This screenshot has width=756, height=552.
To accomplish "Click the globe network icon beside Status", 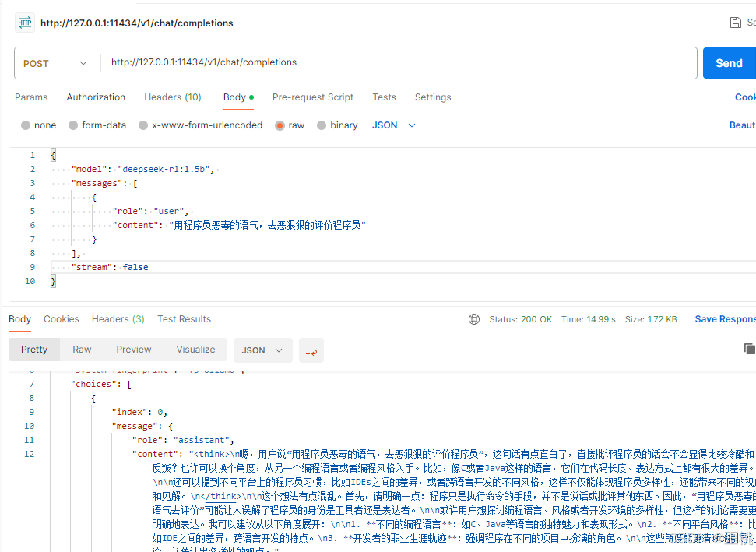I will (474, 319).
